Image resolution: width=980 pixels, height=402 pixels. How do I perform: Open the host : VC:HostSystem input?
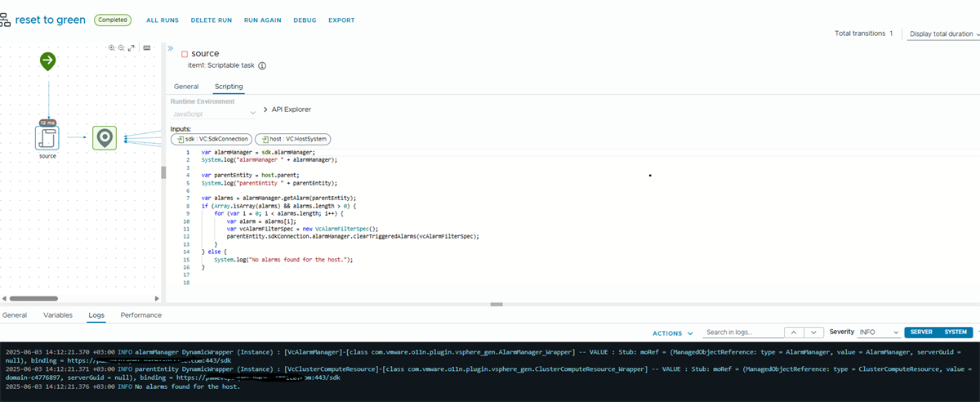pos(292,140)
